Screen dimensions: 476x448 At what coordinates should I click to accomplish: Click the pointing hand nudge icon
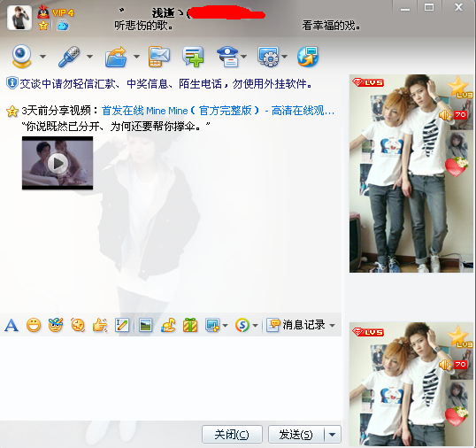100,325
